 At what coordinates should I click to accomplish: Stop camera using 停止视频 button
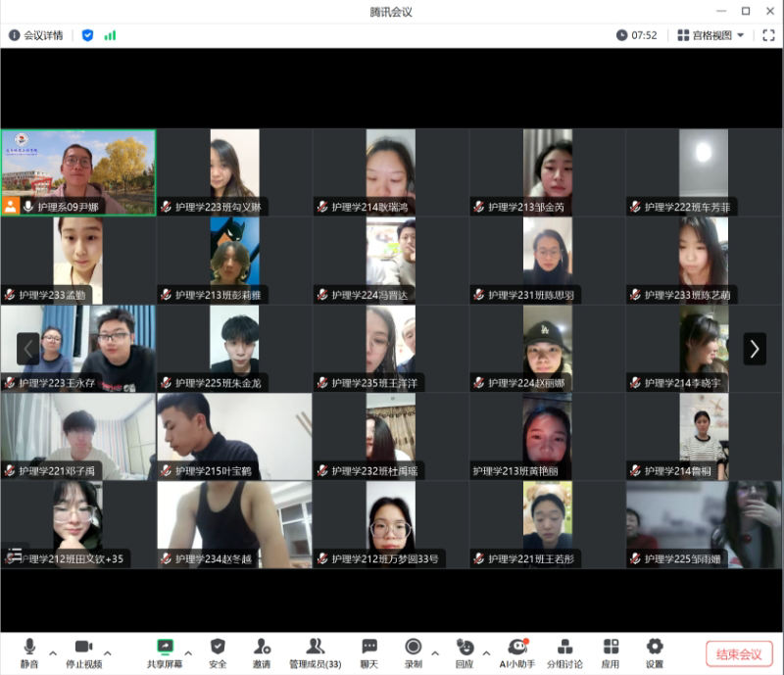click(83, 652)
